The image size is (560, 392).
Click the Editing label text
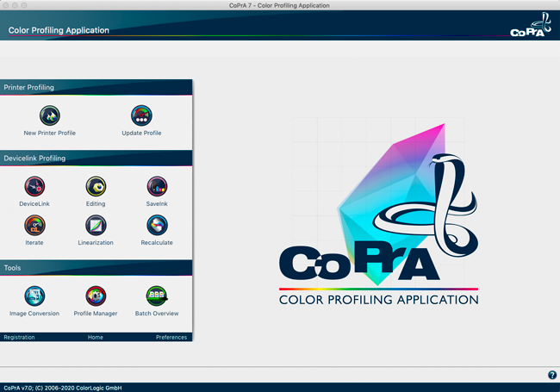tap(96, 203)
